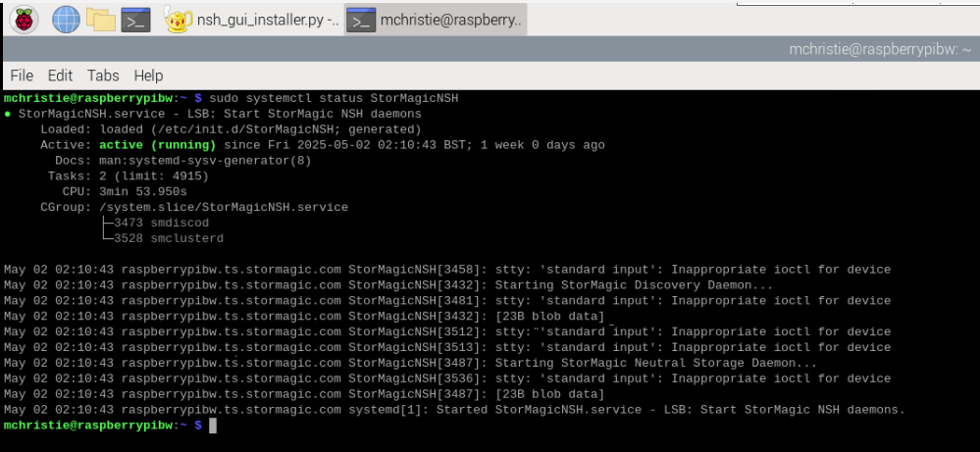Screen dimensions: 980x452
Task: Click 'since Fri 2025-05-02 02:10:43 BST' timestamp
Action: tap(349, 145)
